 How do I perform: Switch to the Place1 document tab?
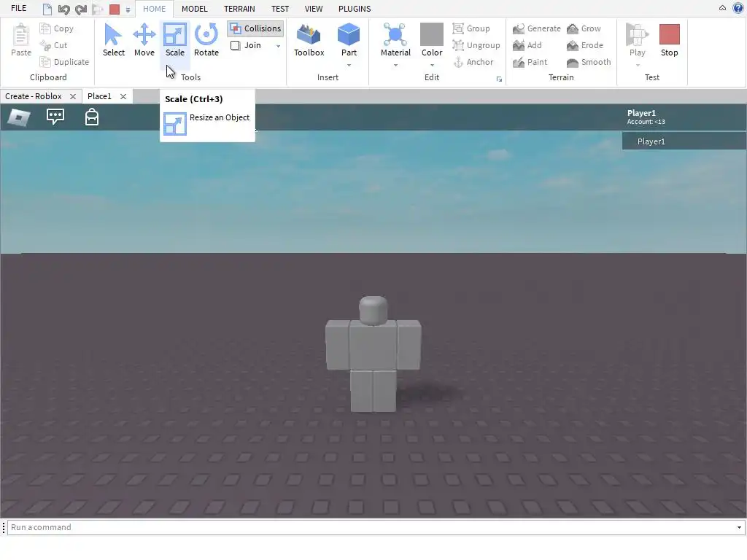[x=99, y=96]
